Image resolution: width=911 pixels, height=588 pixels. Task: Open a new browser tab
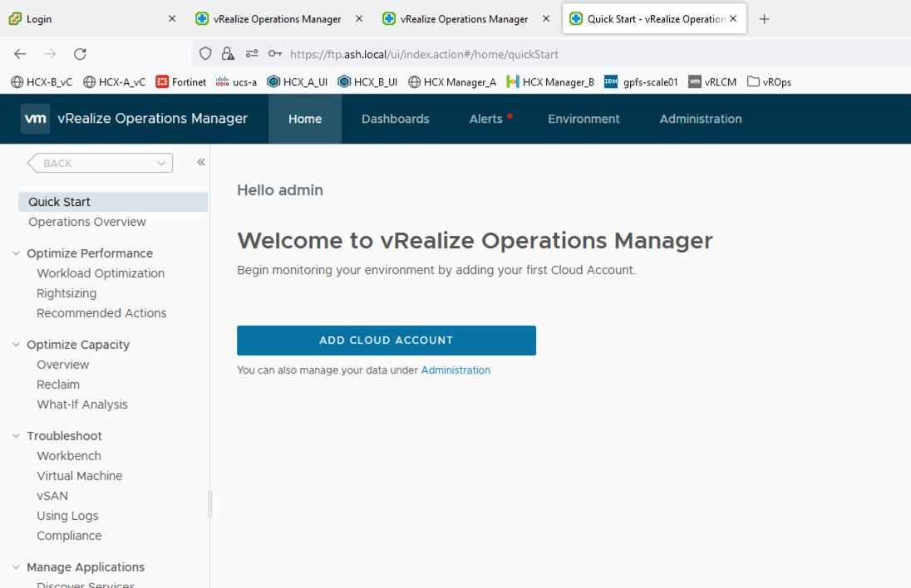click(764, 18)
